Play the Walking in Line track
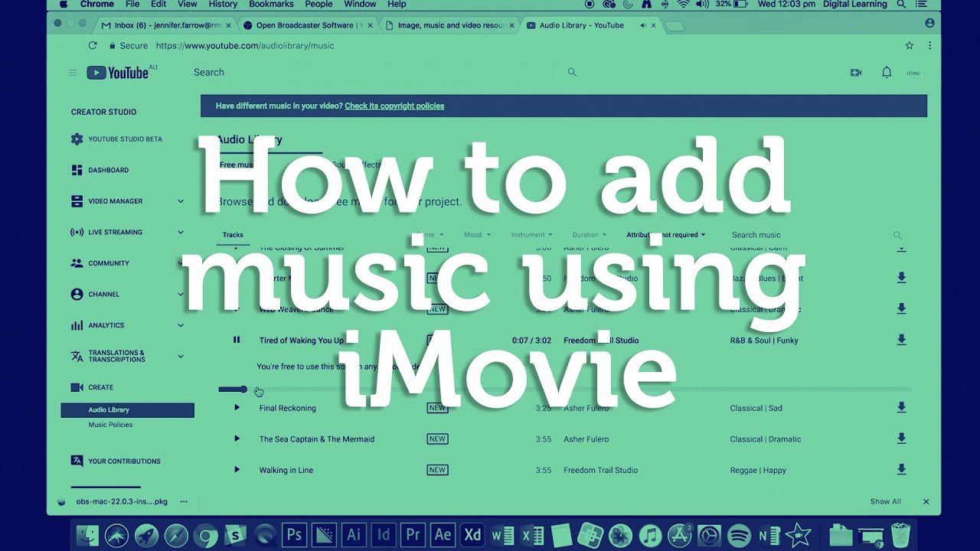980x551 pixels. point(237,470)
